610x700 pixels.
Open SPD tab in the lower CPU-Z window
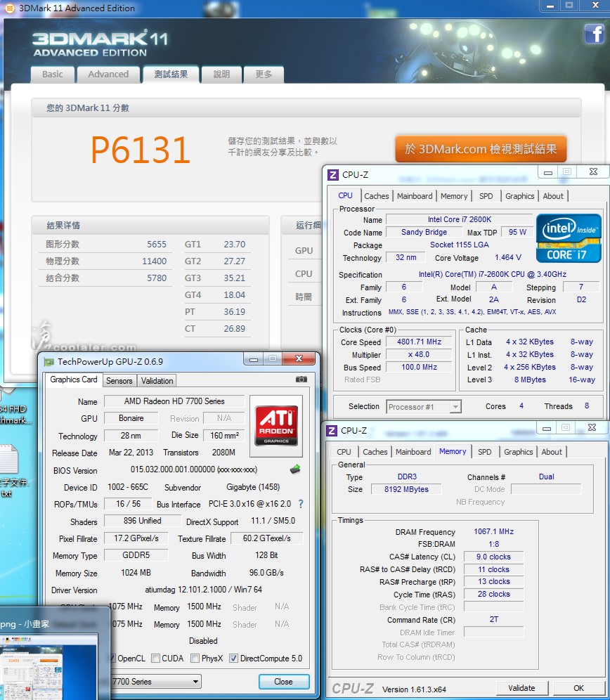(x=484, y=452)
